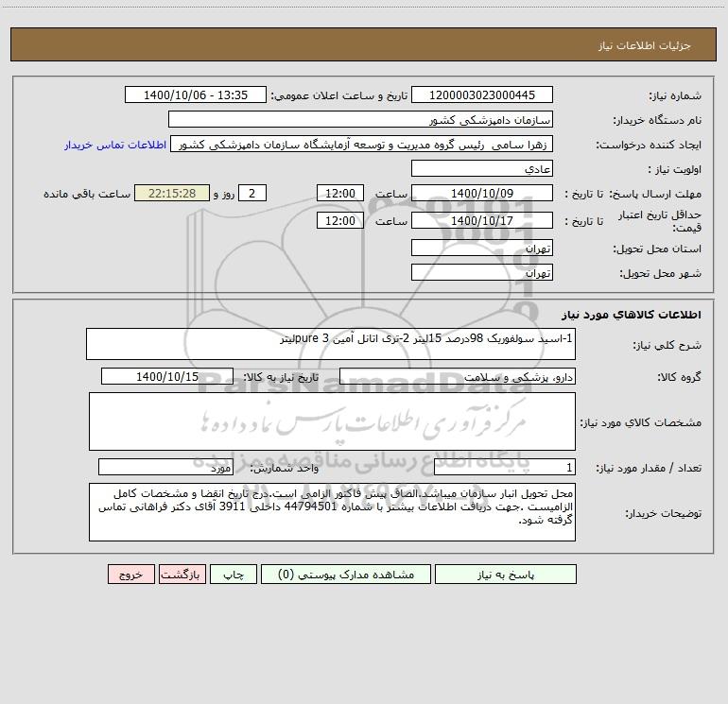Click the buyer organization name field
728x704 pixels.
360,119
